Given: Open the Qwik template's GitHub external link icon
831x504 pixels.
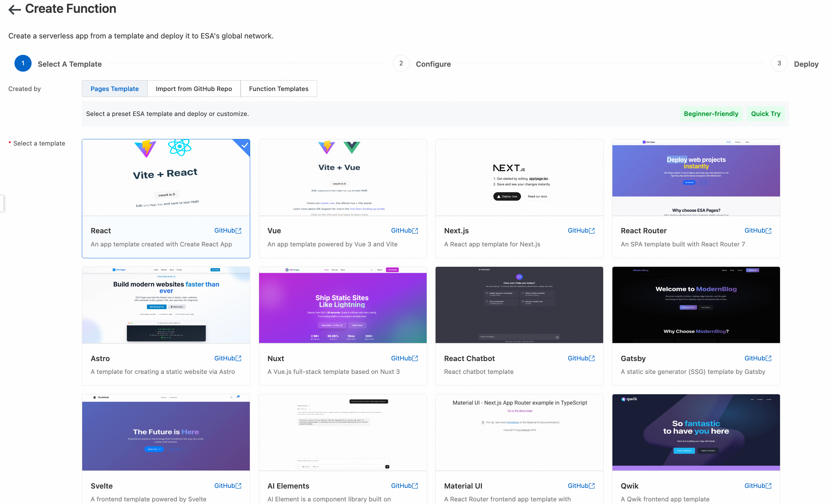Looking at the screenshot, I should click(769, 486).
